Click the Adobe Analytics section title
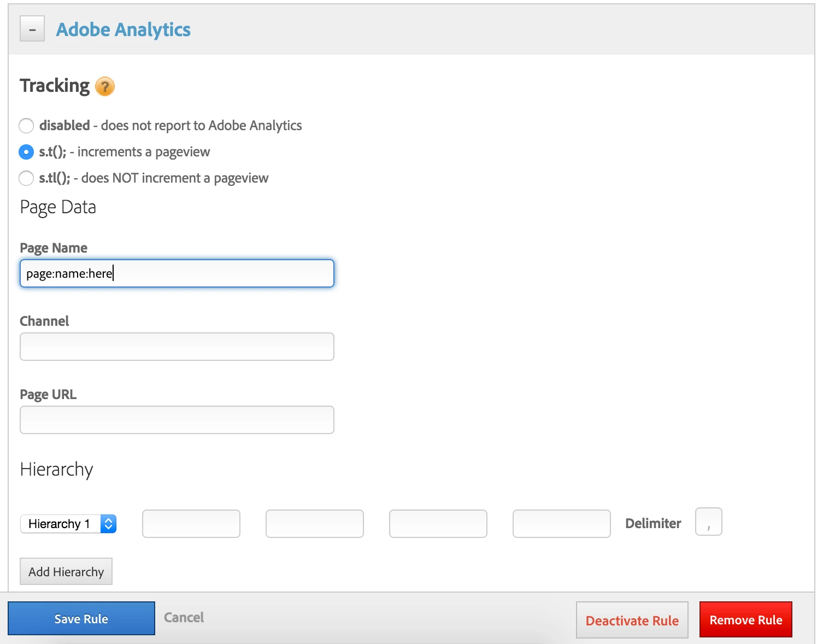The height and width of the screenshot is (644, 823). pos(124,30)
